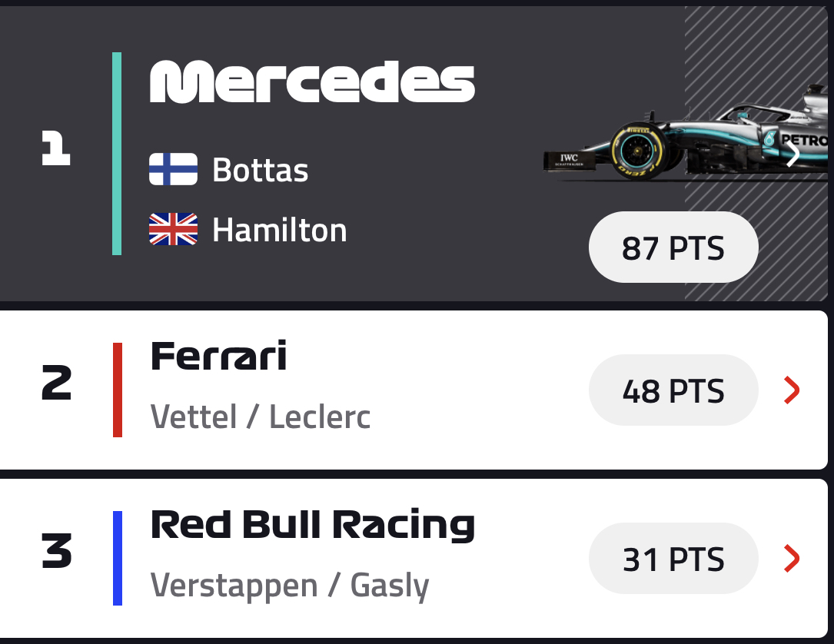834x644 pixels.
Task: Click the blue Red Bull team color bar
Action: pyautogui.click(x=118, y=558)
